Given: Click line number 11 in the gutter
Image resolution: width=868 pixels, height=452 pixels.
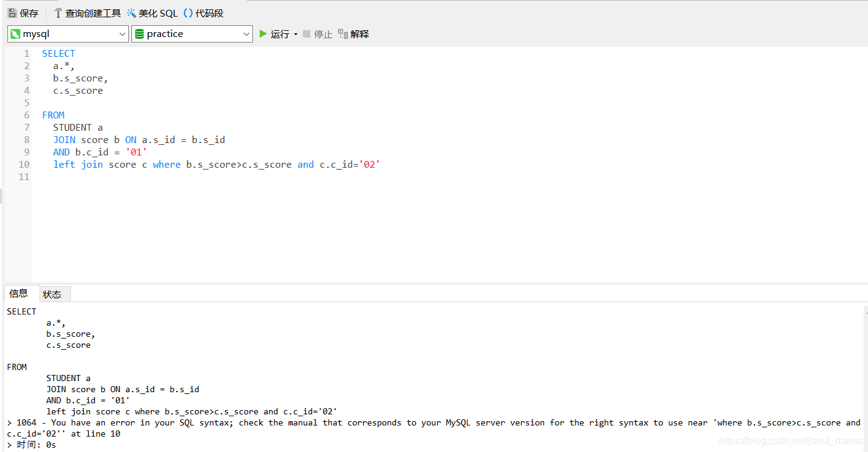Looking at the screenshot, I should point(24,177).
